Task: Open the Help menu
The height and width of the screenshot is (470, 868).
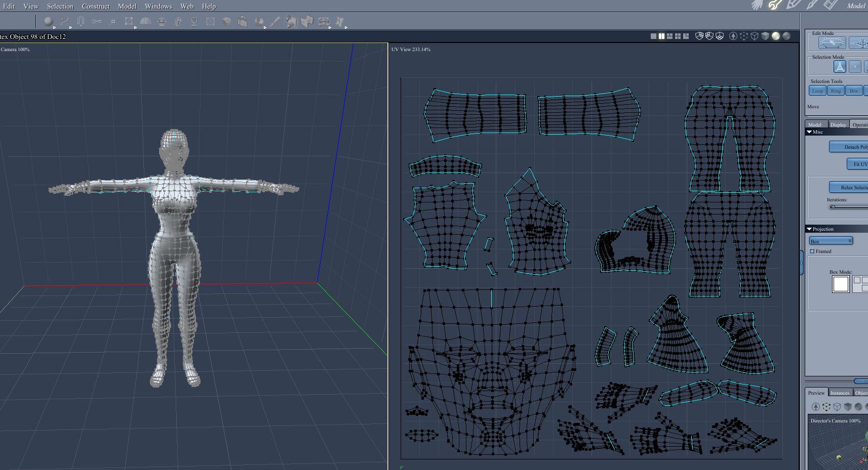Action: pos(209,6)
